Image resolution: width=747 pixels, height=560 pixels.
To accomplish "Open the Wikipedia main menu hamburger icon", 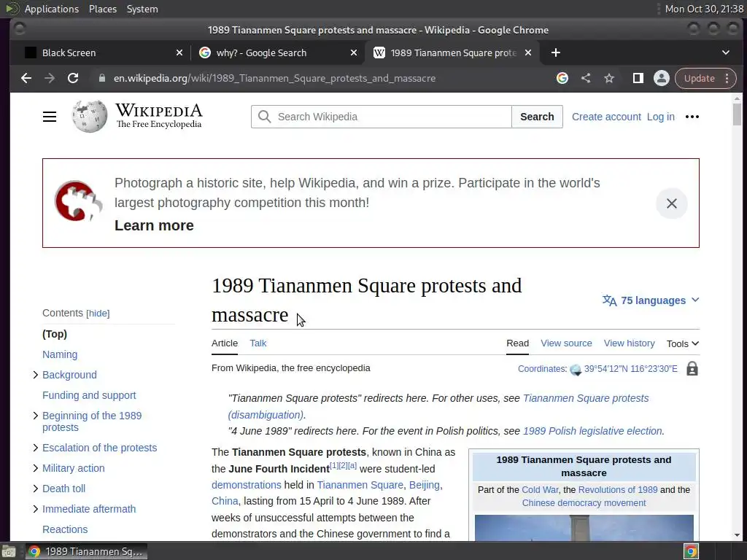I will tap(50, 117).
